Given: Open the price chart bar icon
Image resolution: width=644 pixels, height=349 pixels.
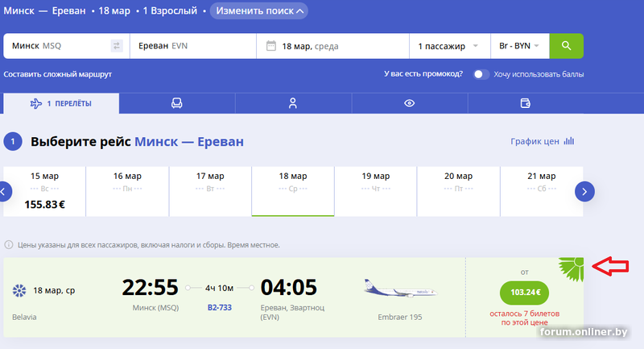Looking at the screenshot, I should pos(569,141).
